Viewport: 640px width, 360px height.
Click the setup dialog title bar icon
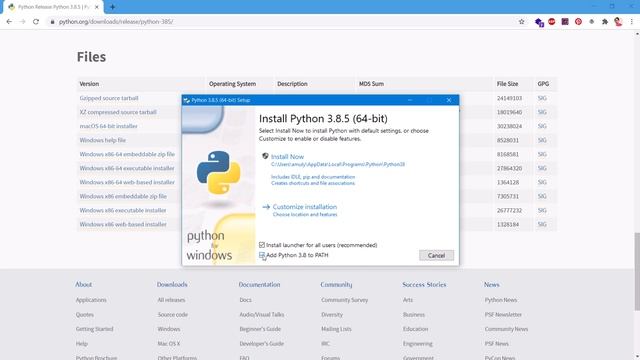pos(187,100)
